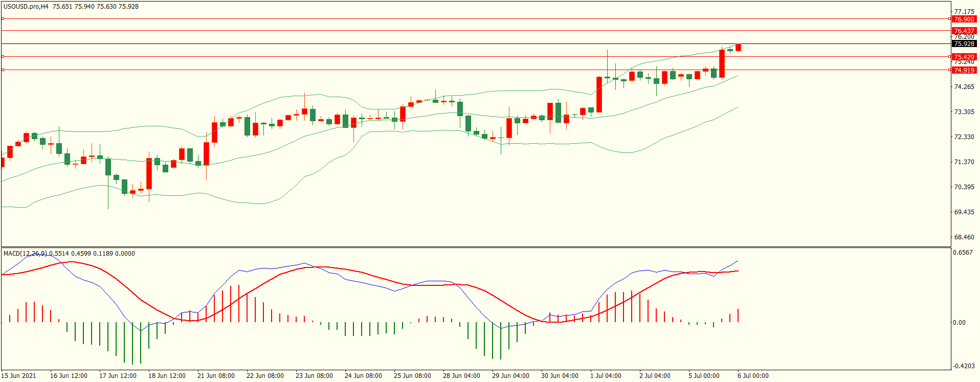Click the 22 Jun 08:00 time label
Image resolution: width=980 pixels, height=382 pixels.
point(265,376)
